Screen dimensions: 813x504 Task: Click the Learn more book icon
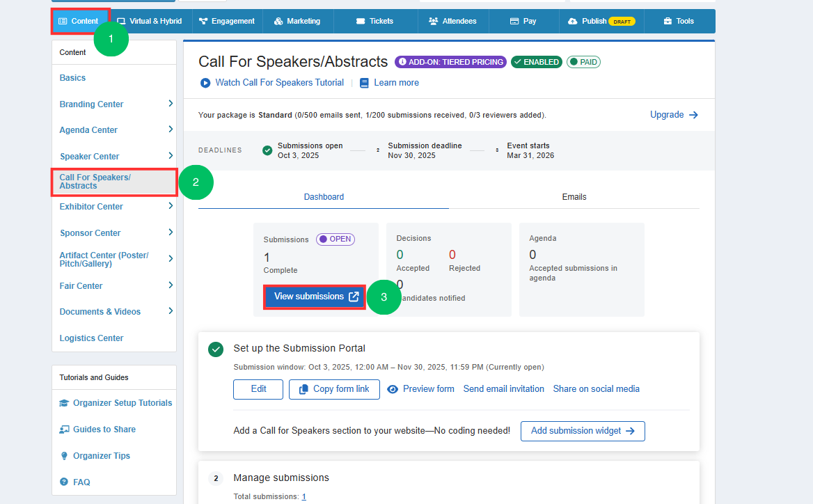pyautogui.click(x=364, y=83)
